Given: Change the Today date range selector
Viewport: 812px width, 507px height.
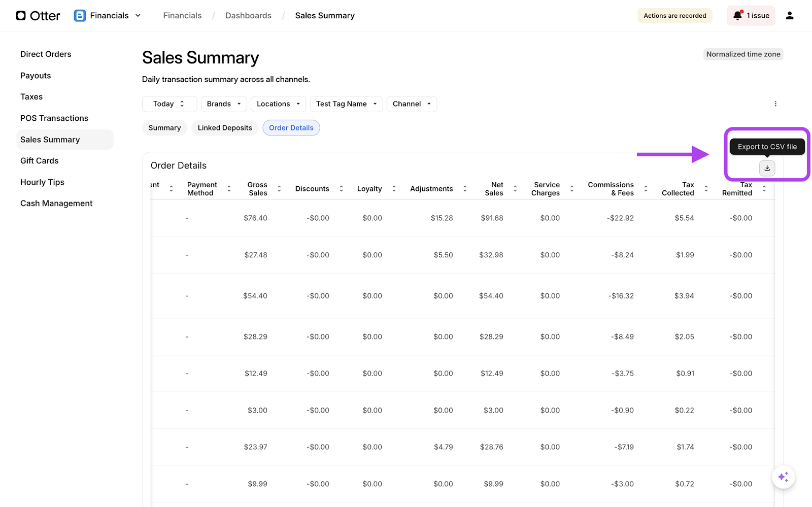Looking at the screenshot, I should 169,104.
